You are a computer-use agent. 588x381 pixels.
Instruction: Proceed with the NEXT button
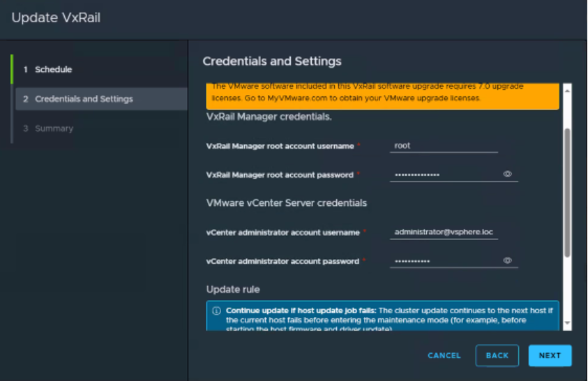pyautogui.click(x=550, y=355)
